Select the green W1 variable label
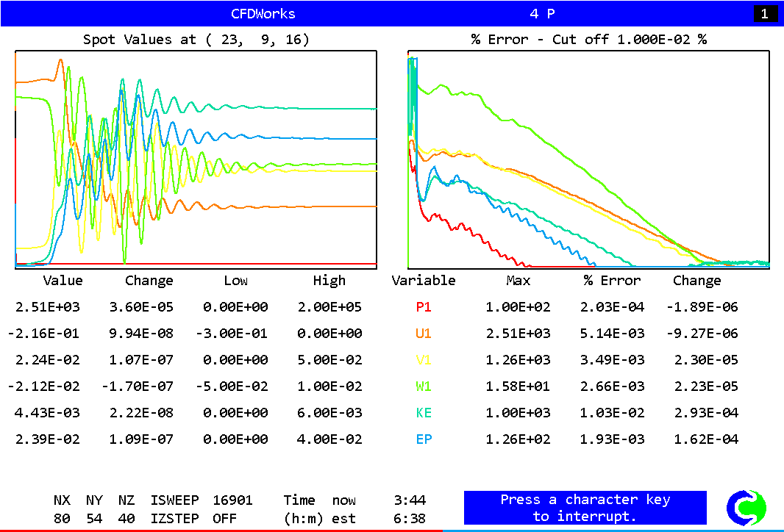 (424, 387)
